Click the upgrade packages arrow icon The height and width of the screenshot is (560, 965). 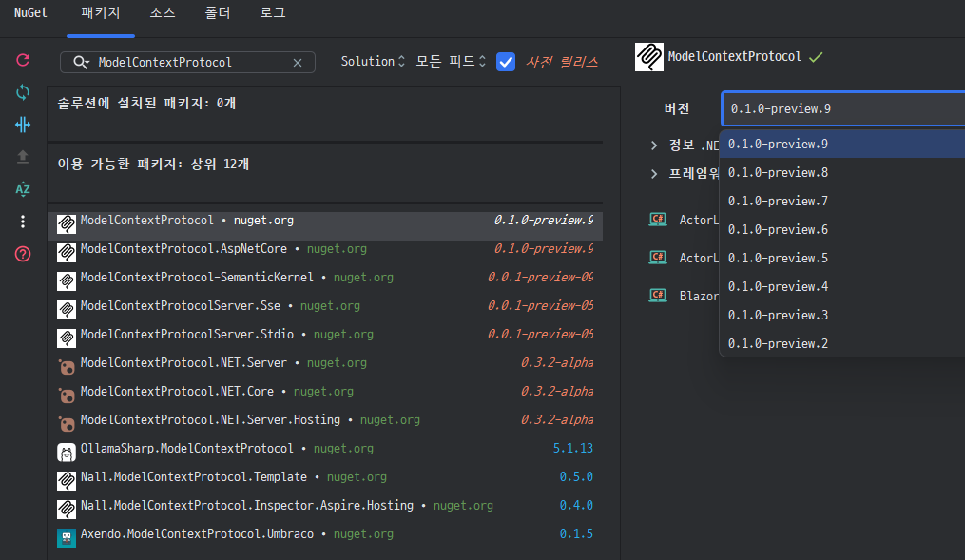tap(23, 157)
